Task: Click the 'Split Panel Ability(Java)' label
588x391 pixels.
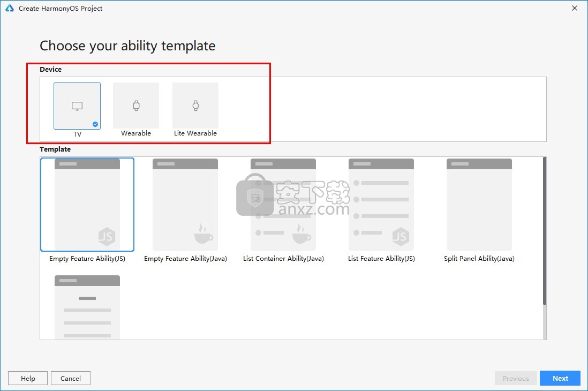Action: pyautogui.click(x=479, y=259)
